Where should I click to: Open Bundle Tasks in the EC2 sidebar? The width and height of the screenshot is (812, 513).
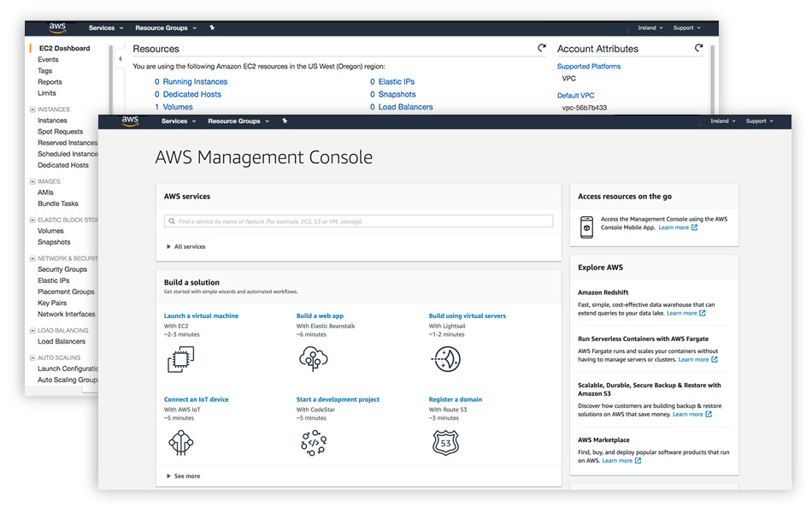58,203
